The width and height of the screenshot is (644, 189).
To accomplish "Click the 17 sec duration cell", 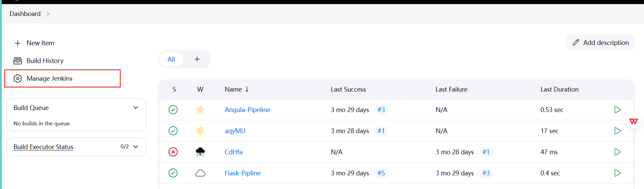I will (x=549, y=131).
